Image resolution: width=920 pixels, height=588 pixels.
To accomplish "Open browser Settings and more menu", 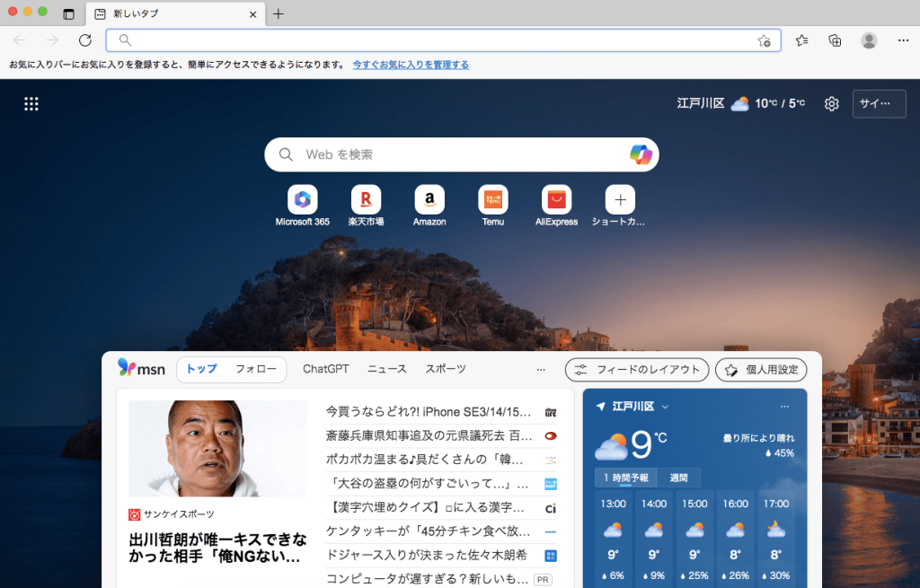I will [x=903, y=39].
